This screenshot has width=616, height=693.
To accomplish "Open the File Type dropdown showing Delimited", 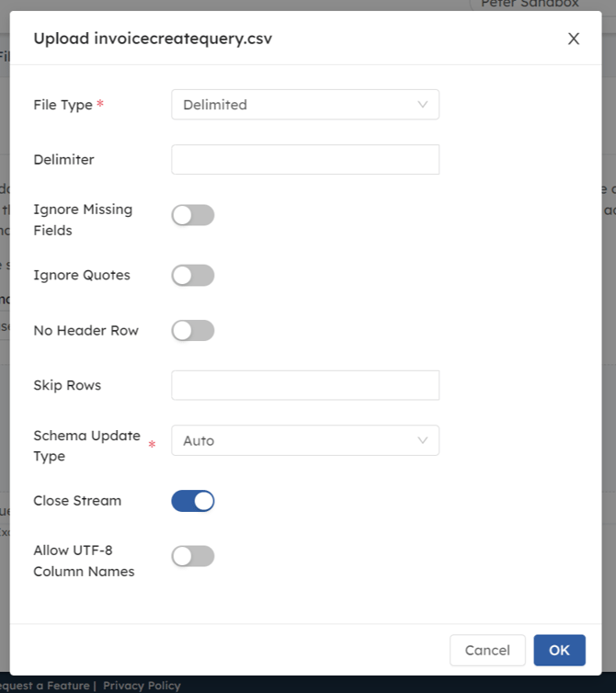I will [x=305, y=104].
